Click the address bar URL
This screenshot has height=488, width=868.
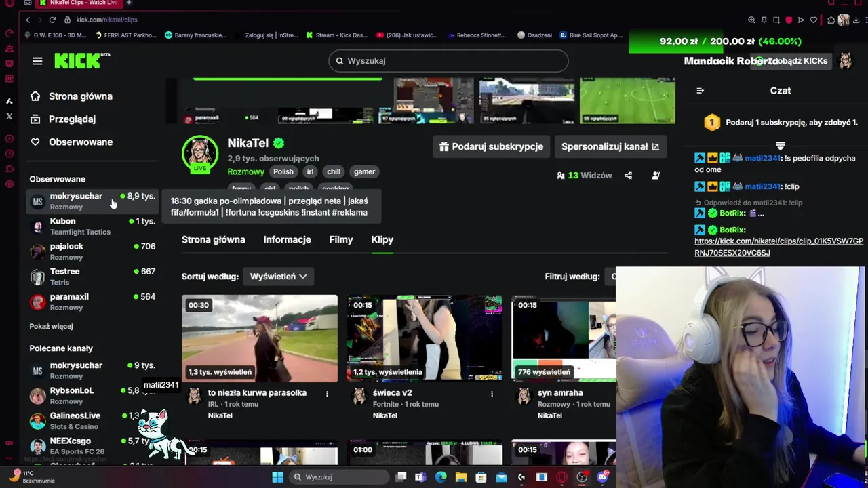[x=106, y=20]
